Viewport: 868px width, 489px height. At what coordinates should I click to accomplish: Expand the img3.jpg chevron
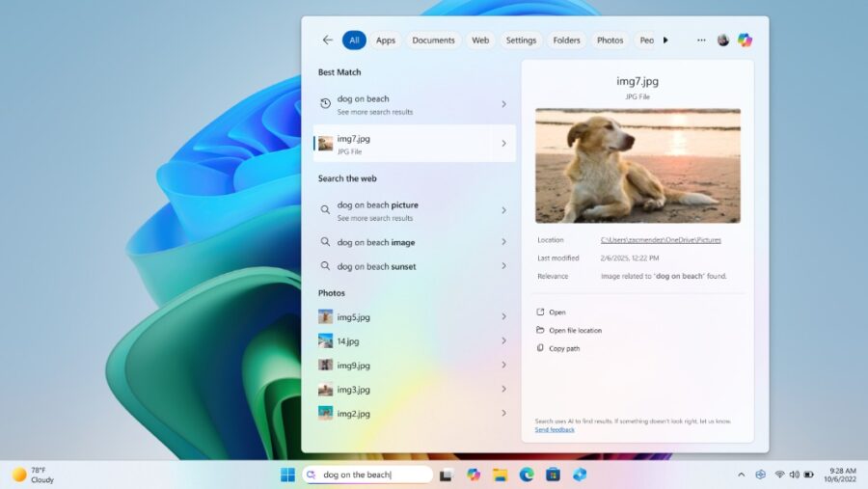503,389
